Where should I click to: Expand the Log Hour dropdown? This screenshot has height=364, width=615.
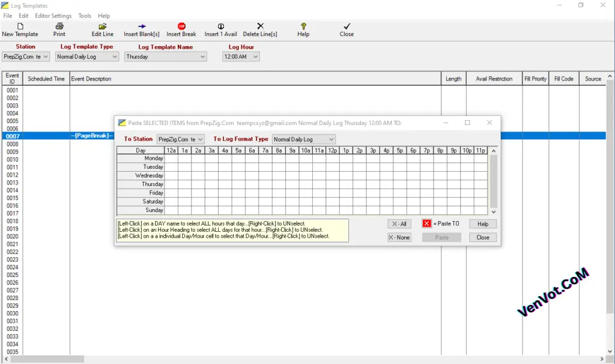click(255, 57)
